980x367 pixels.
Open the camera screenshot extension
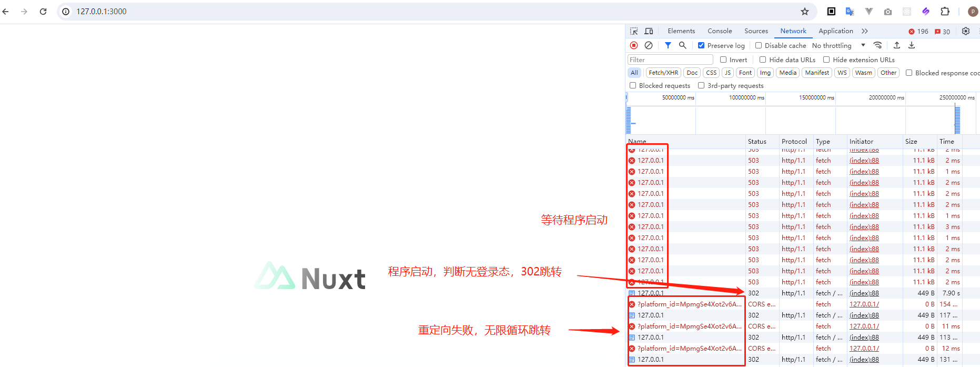click(x=888, y=12)
